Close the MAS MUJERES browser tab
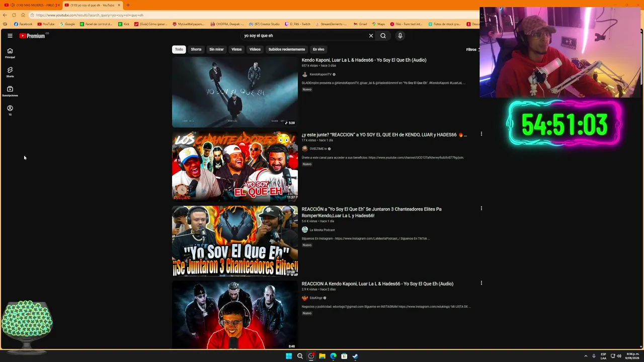The image size is (644, 362). pyautogui.click(x=58, y=5)
